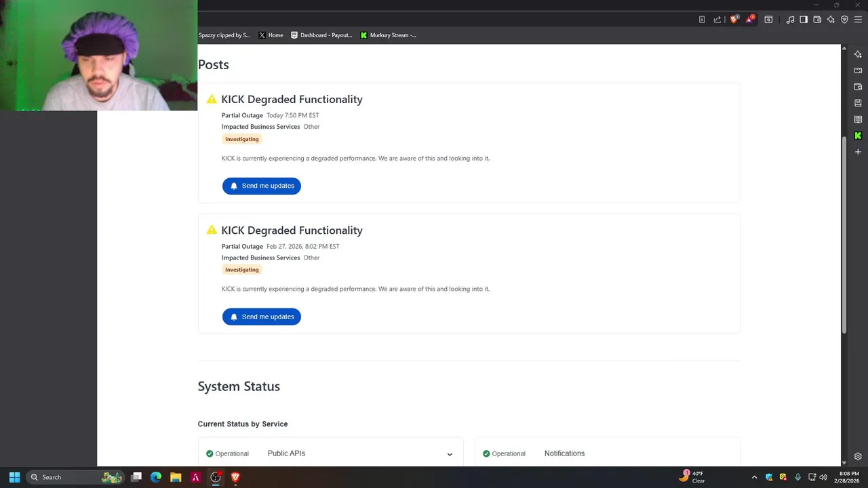Screen dimensions: 868x488
Task: Click the 'Feb 27, 2026, 8:02 PM EST' timestamp
Action: point(303,247)
